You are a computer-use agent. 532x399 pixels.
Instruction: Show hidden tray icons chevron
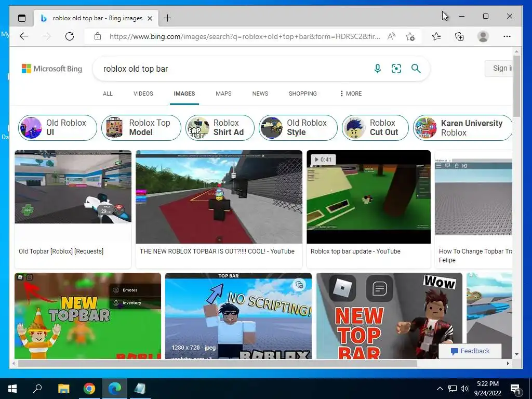tap(440, 389)
